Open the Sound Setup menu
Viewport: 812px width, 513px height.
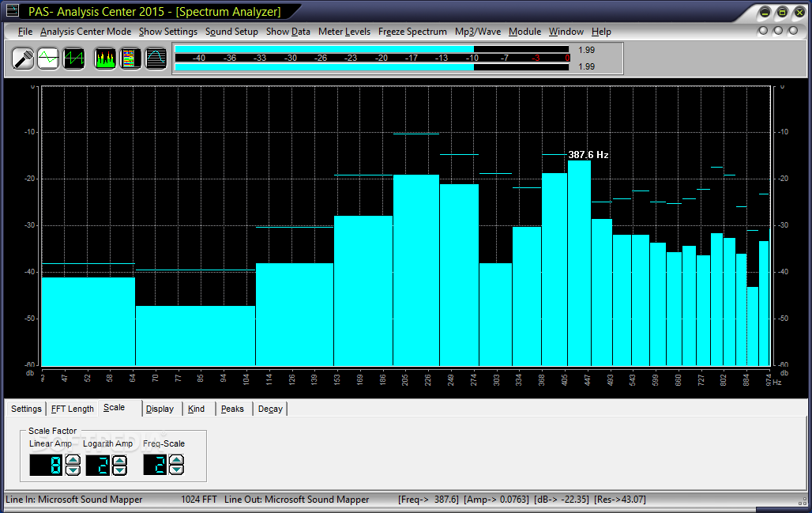(231, 32)
